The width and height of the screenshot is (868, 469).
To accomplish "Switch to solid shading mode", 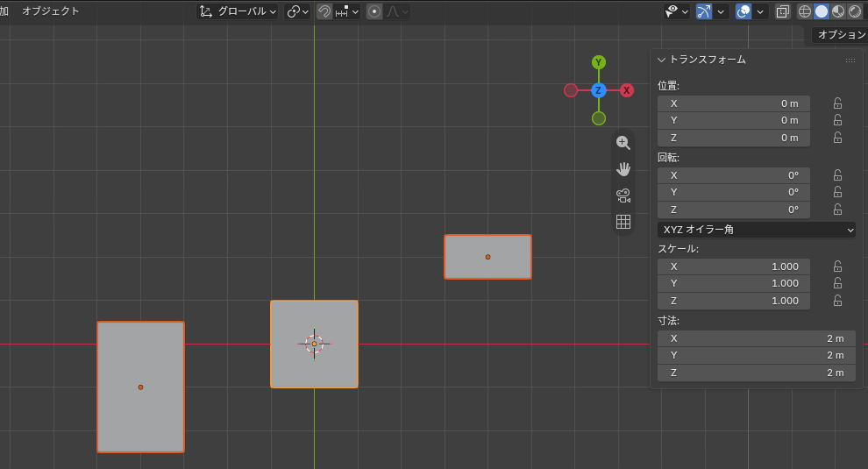I will click(x=822, y=11).
